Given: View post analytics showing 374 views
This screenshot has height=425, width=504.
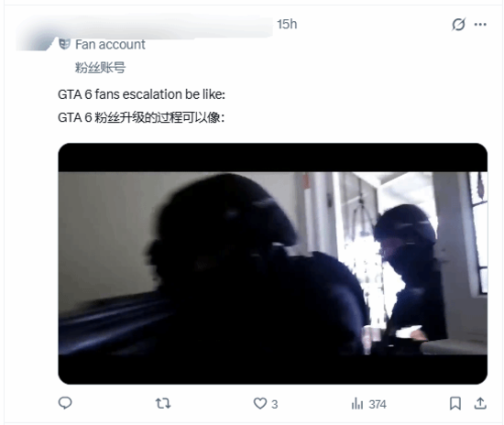Looking at the screenshot, I should (x=368, y=404).
